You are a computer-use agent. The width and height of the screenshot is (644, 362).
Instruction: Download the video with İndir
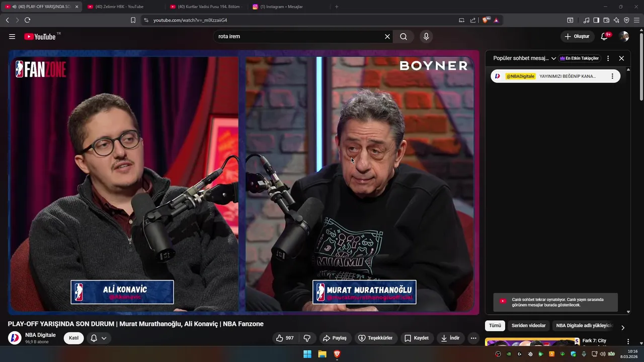(450, 338)
